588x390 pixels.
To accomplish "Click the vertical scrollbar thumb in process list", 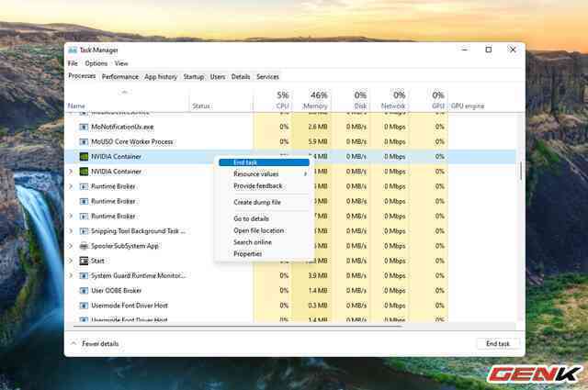I will (x=521, y=171).
